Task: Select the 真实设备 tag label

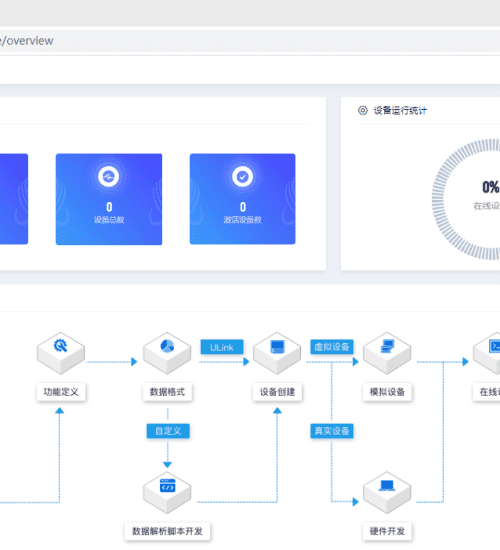Action: pos(332,431)
